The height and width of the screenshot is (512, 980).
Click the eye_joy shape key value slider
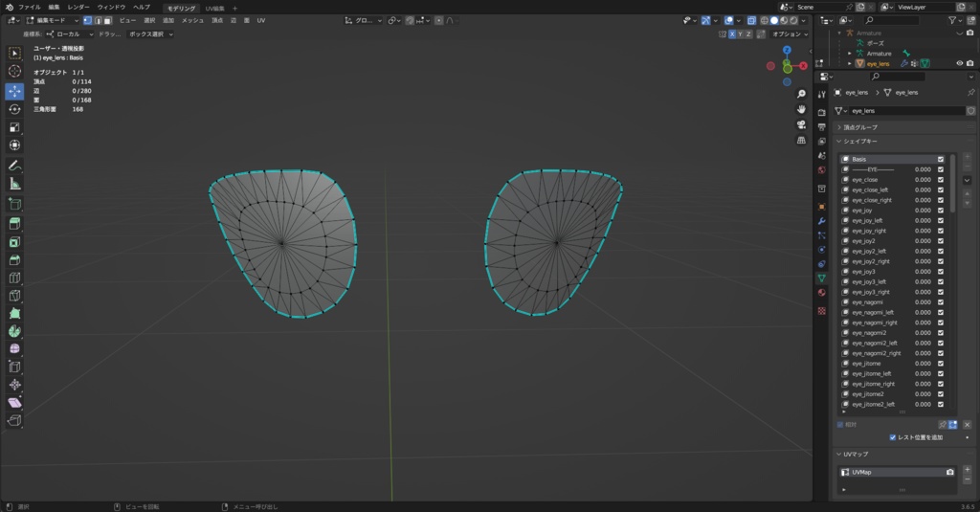pos(922,210)
